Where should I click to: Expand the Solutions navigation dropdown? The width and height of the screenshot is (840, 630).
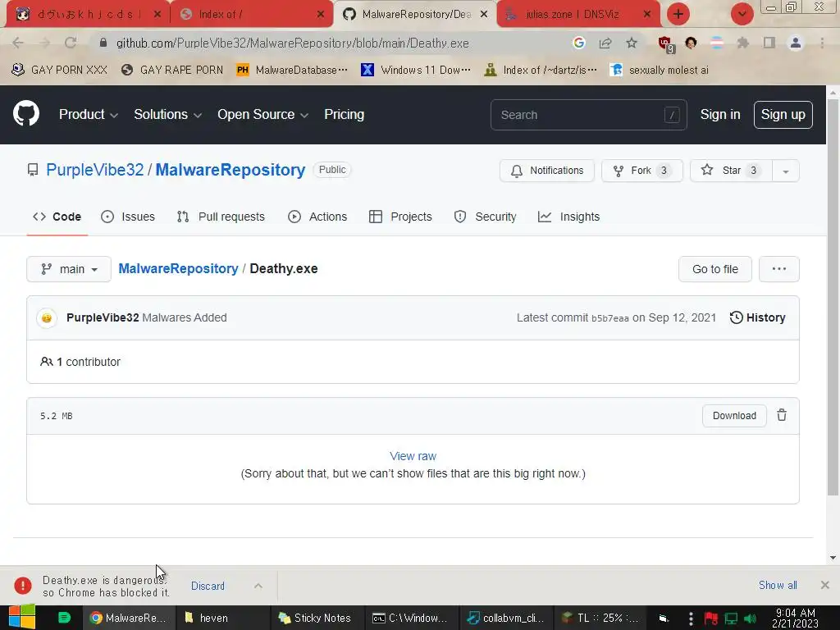(167, 115)
